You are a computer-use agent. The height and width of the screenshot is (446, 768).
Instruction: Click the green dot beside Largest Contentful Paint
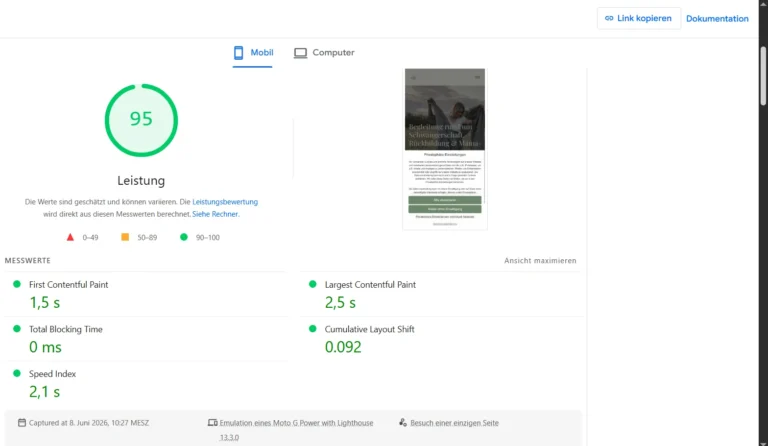[x=312, y=284]
